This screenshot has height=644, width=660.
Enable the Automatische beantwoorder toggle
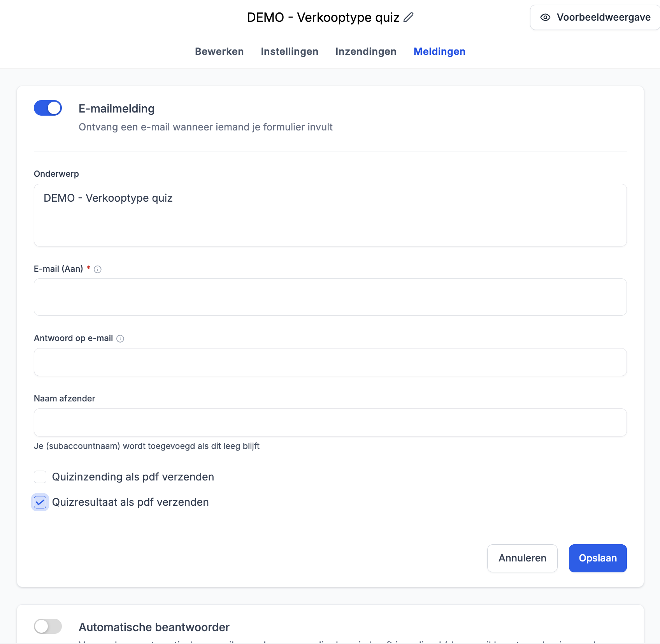(x=48, y=626)
